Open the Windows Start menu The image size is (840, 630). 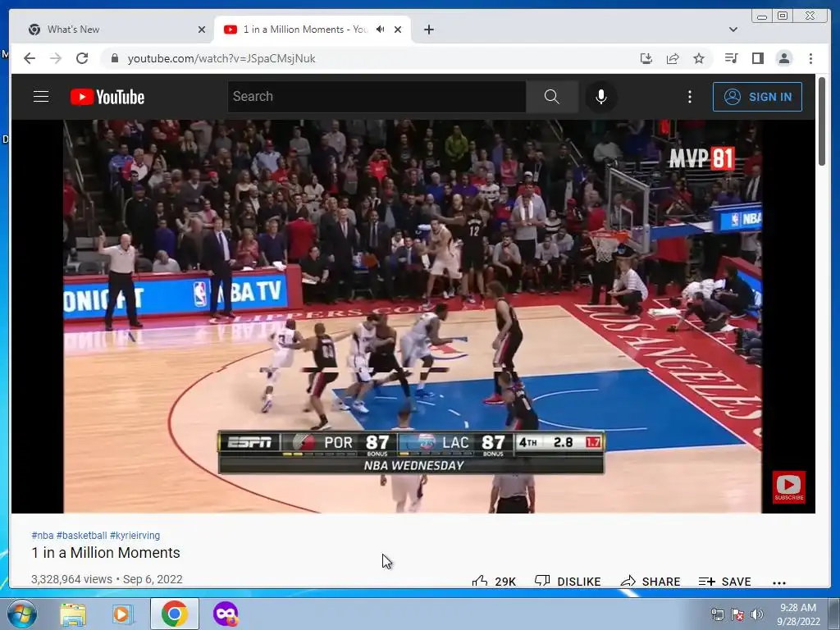tap(21, 614)
